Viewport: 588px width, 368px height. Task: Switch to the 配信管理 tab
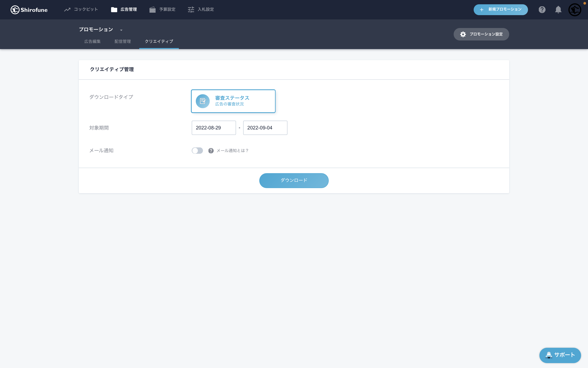point(123,41)
